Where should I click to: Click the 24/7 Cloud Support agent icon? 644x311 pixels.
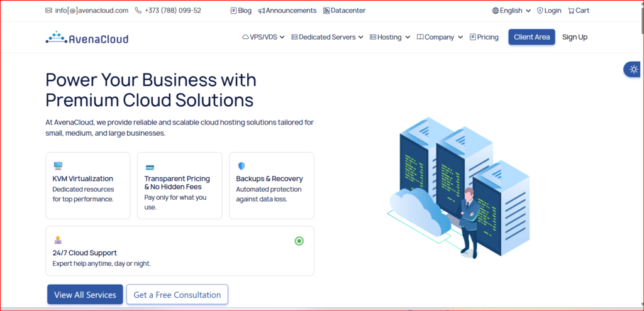[58, 240]
